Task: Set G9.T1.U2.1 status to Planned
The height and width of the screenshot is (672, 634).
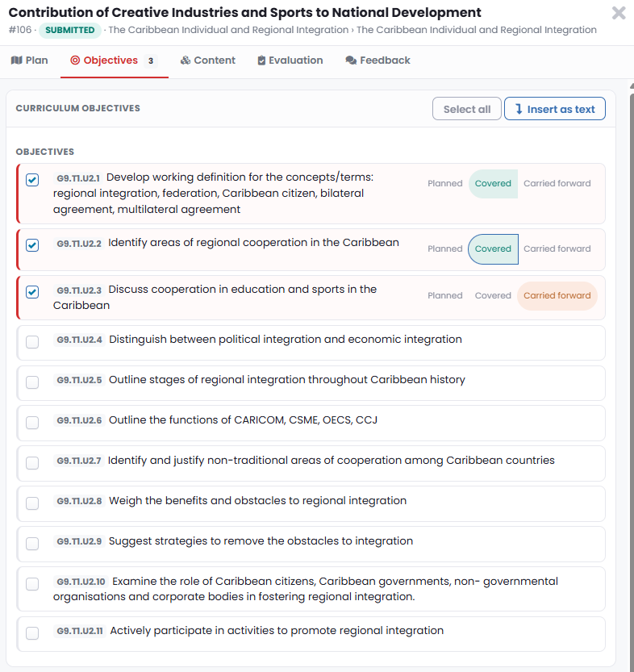Action: click(x=444, y=183)
